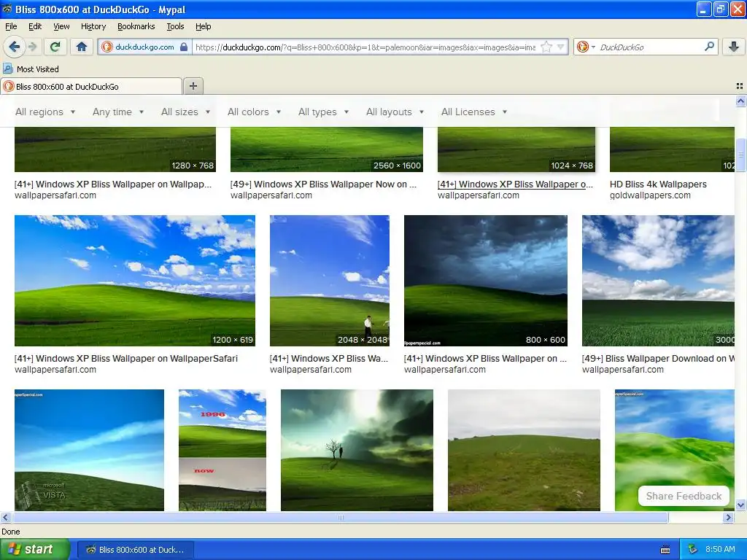The height and width of the screenshot is (560, 747).
Task: Open the URL history dropdown arrow
Action: pyautogui.click(x=561, y=47)
